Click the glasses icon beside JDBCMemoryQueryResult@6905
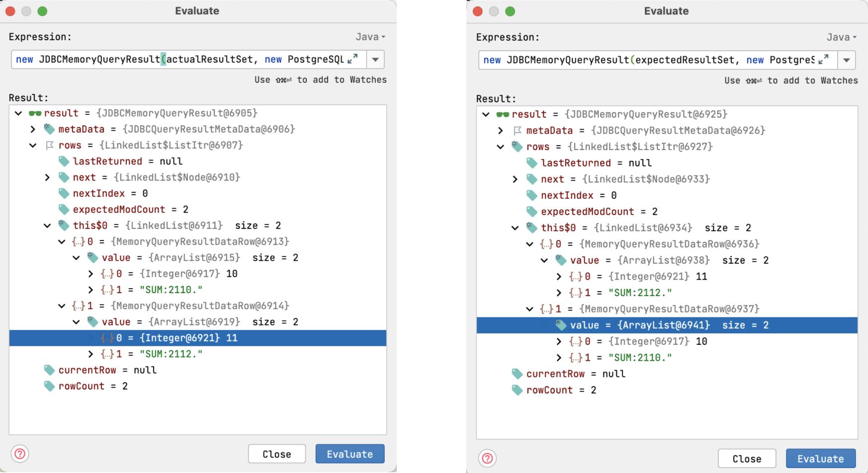The height and width of the screenshot is (473, 868). coord(35,113)
